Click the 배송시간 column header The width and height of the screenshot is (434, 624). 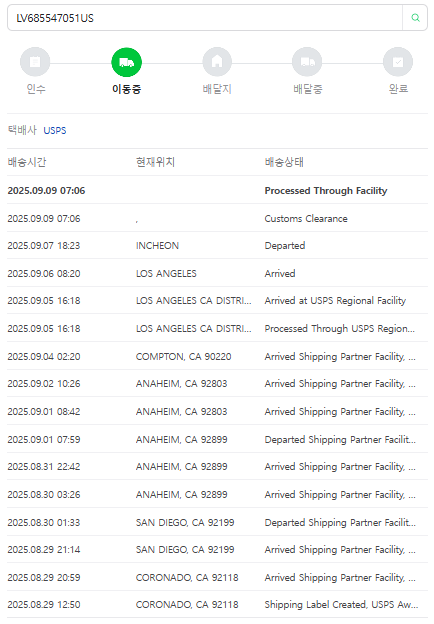pyautogui.click(x=27, y=162)
